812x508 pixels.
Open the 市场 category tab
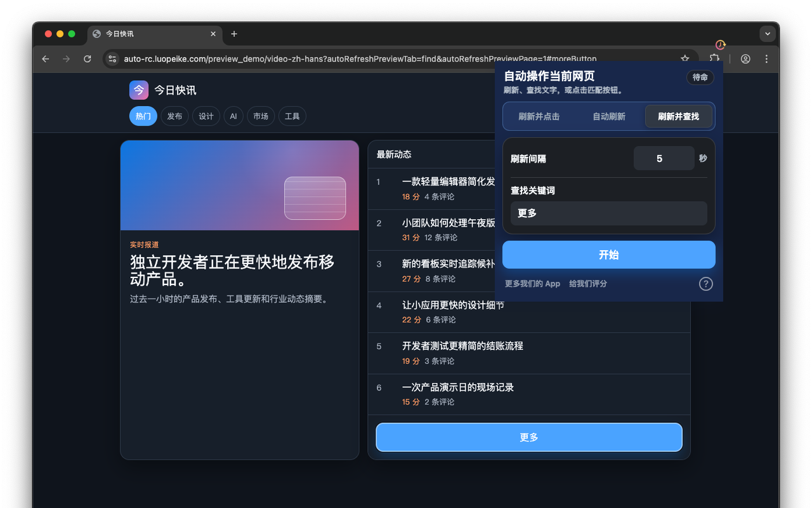(x=261, y=116)
